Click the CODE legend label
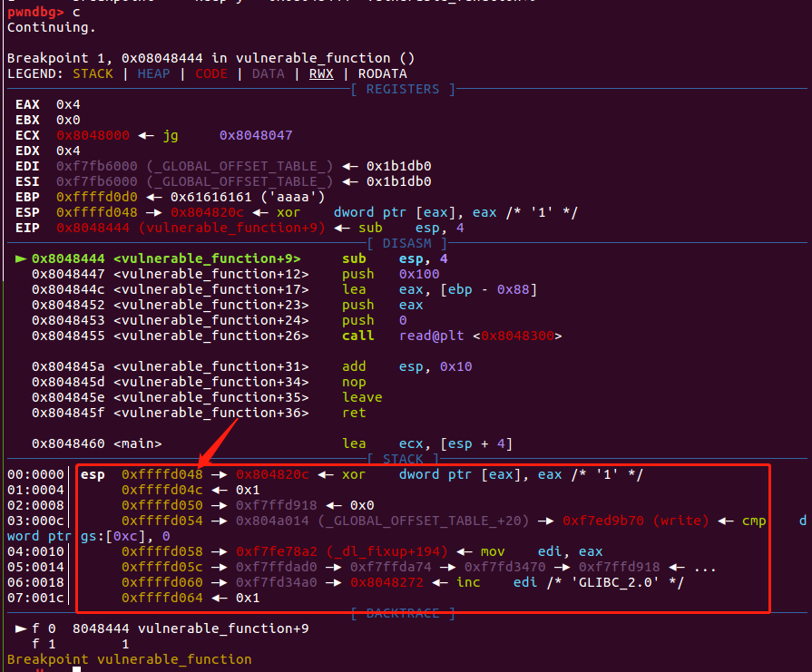Screen dimensions: 812x672 pos(210,73)
